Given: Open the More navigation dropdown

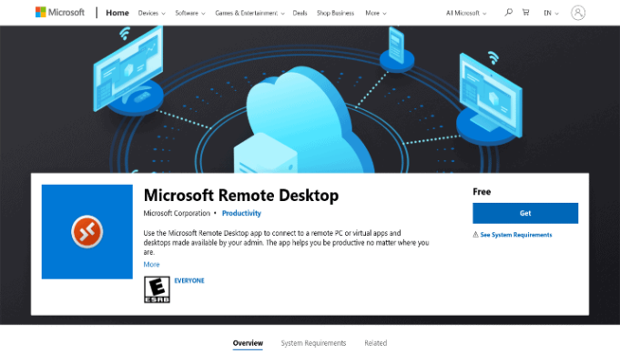Looking at the screenshot, I should 376,13.
